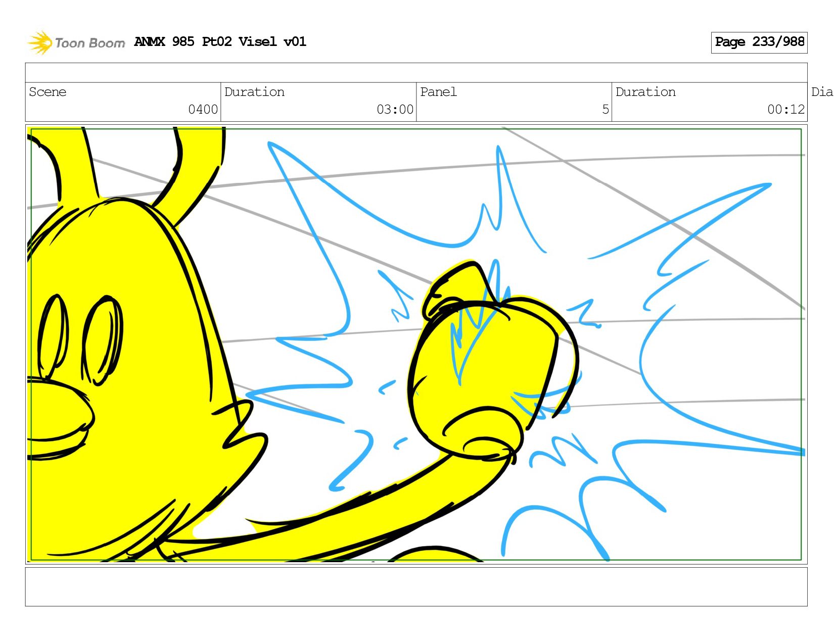The height and width of the screenshot is (644, 834).
Task: Click the 'Scene' label
Action: (48, 92)
